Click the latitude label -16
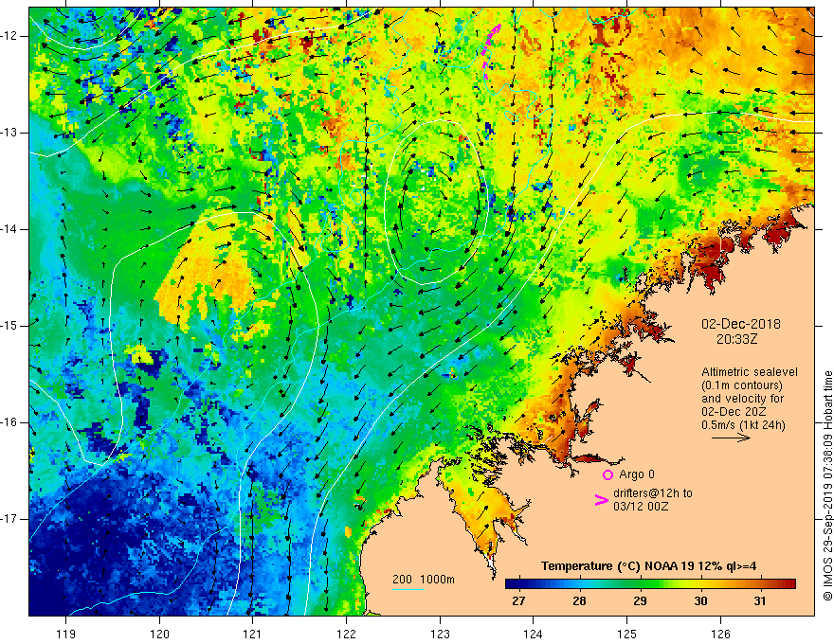834x644 pixels. [x=9, y=422]
